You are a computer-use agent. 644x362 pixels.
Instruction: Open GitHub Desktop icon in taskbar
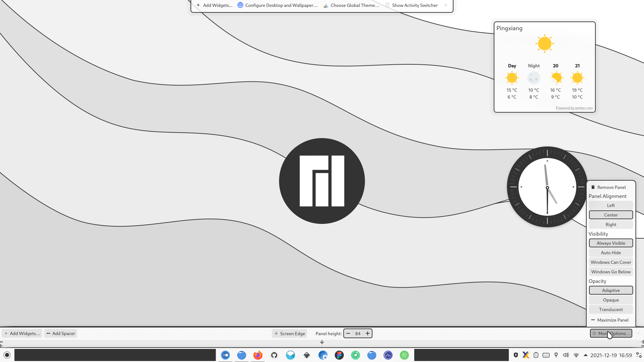[x=274, y=355]
